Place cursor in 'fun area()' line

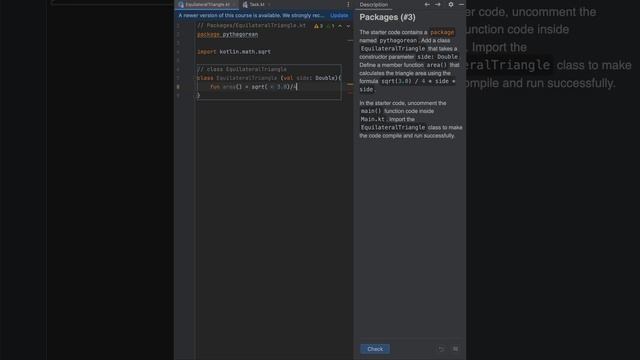(x=253, y=87)
